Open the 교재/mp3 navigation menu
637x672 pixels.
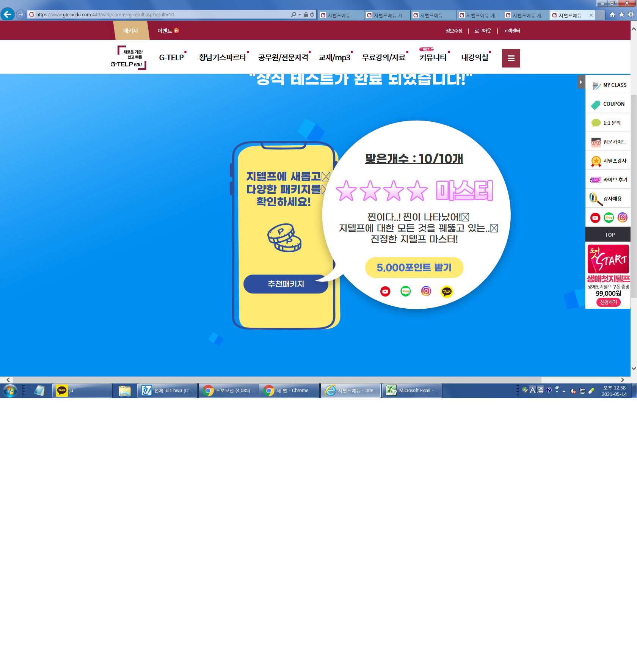(334, 58)
